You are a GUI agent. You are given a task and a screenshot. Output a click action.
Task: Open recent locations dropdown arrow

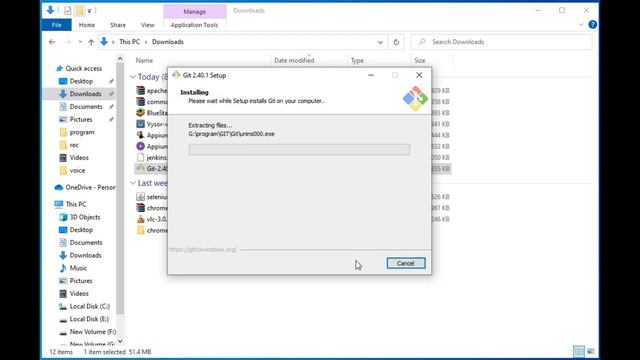point(80,42)
